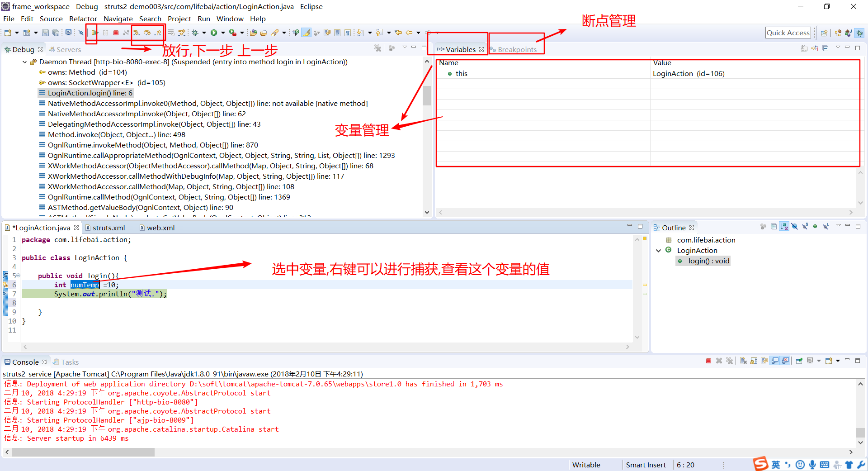Open the Search flashlight toolbar icon
Viewport: 868px width, 471px height.
coord(277,33)
